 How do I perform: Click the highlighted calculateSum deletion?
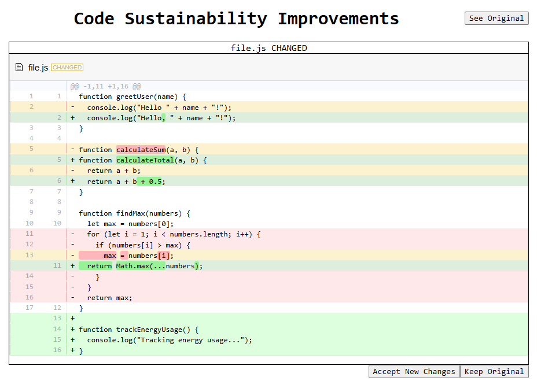click(x=141, y=150)
